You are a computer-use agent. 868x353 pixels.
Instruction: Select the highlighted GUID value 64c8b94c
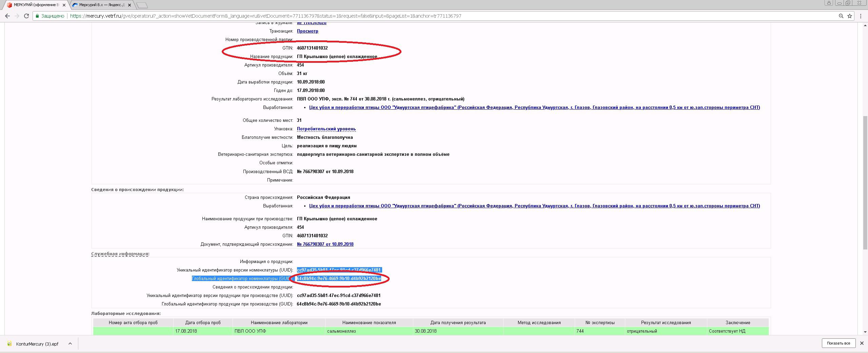(339, 278)
